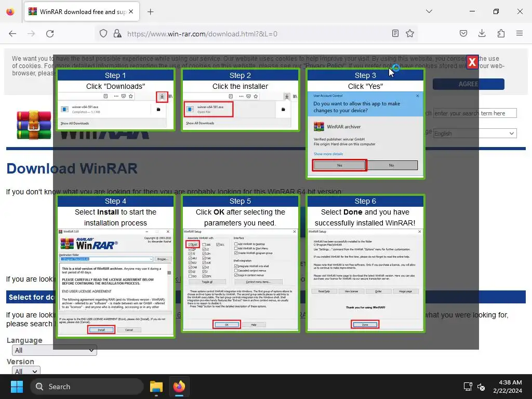Click the site search term input field
Image resolution: width=532 pixels, height=399 pixels.
[475, 113]
